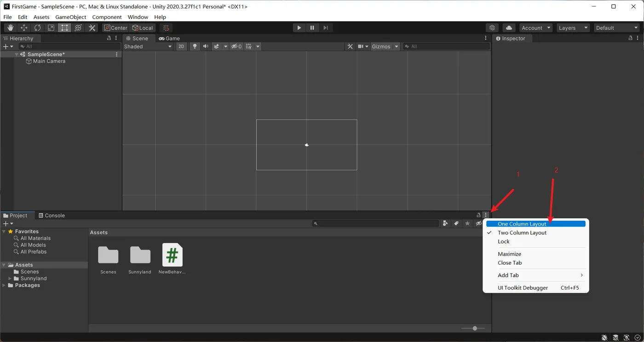Toggle hidden objects visibility counter

236,46
